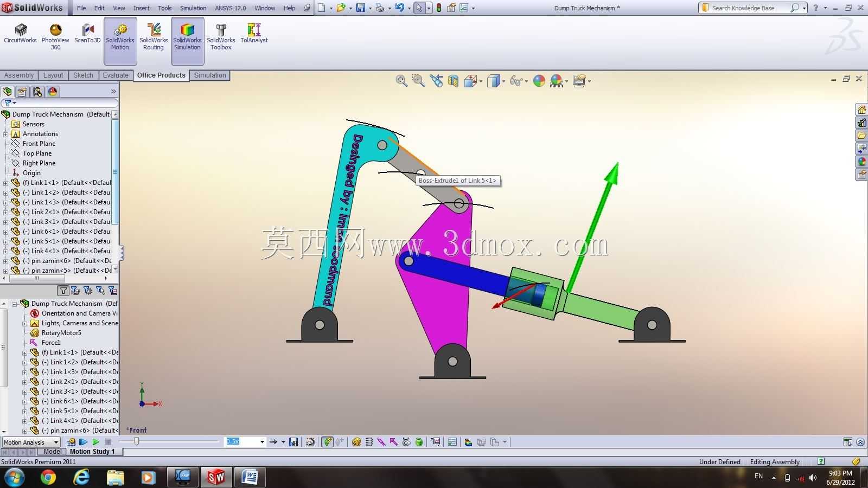
Task: Click the Rebuild traffic light icon
Action: (439, 8)
